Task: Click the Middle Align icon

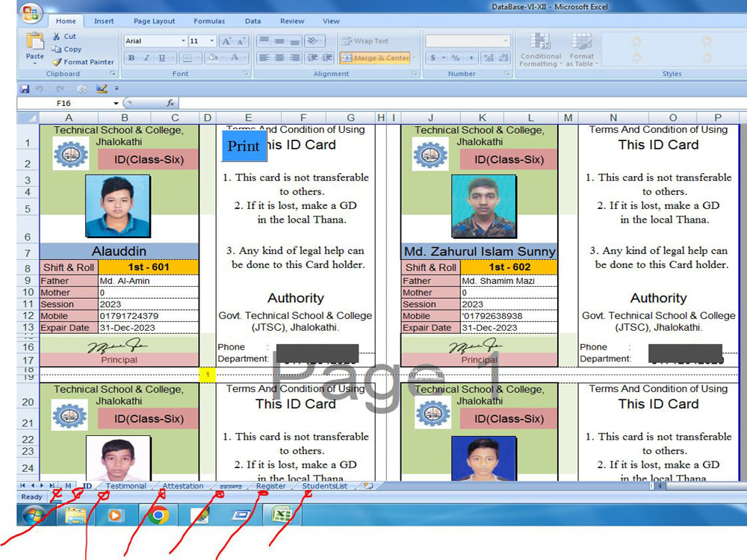Action: click(279, 41)
